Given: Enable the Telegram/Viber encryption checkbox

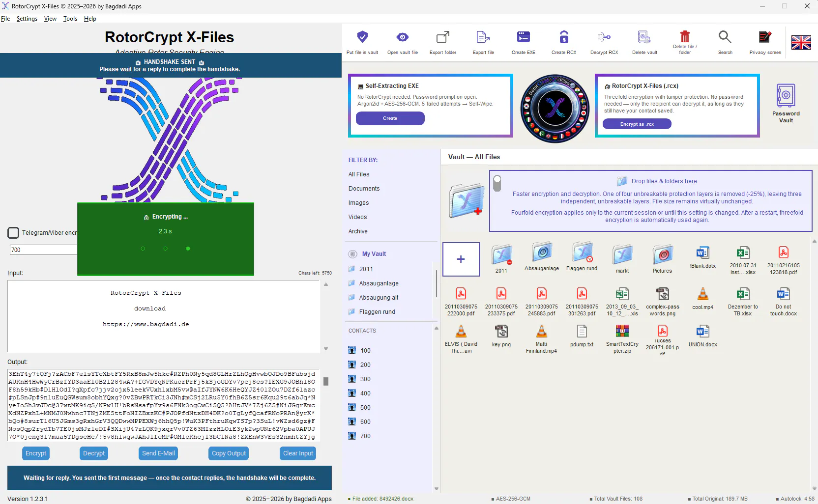Looking at the screenshot, I should point(13,233).
